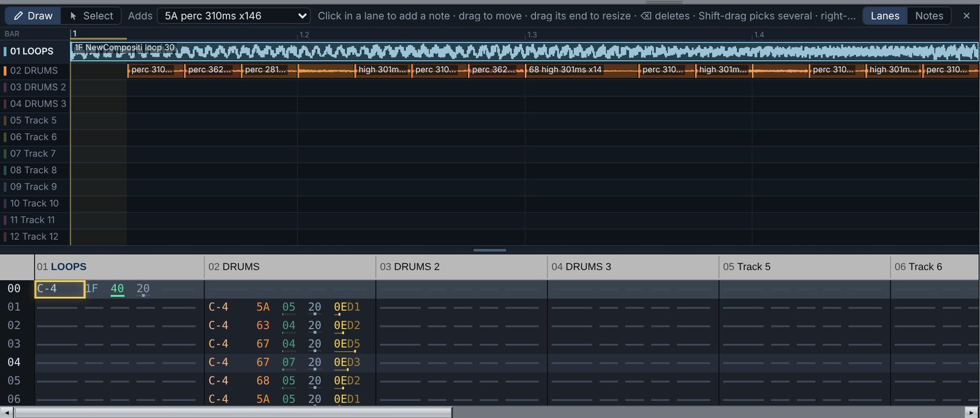
Task: Click the 68 high 301ms x14 clip
Action: (582, 70)
